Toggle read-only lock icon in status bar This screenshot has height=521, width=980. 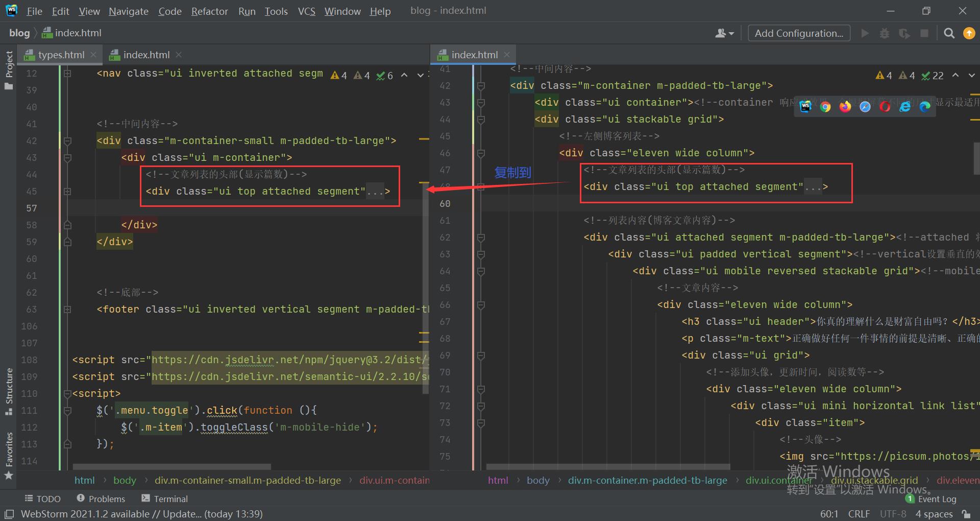[x=966, y=514]
